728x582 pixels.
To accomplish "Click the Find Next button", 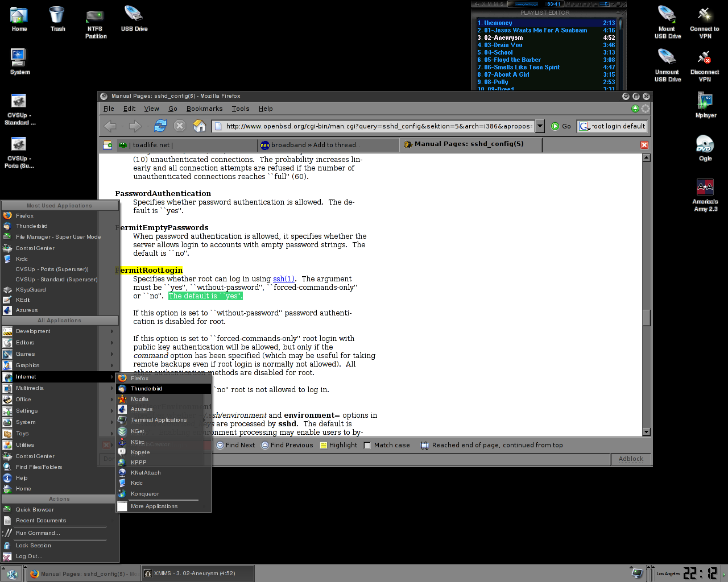I will (235, 446).
